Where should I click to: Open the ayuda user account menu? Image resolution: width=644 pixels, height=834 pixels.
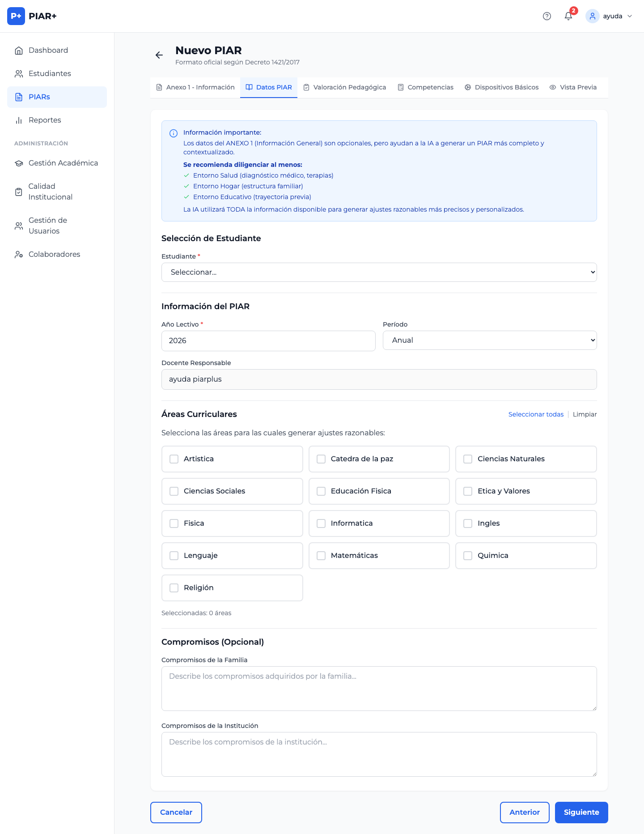[609, 16]
